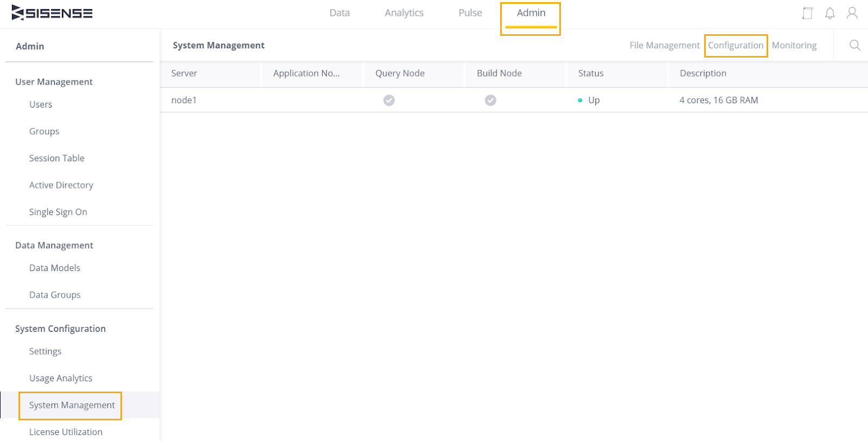868x441 pixels.
Task: Click the Sisense logo
Action: click(52, 13)
